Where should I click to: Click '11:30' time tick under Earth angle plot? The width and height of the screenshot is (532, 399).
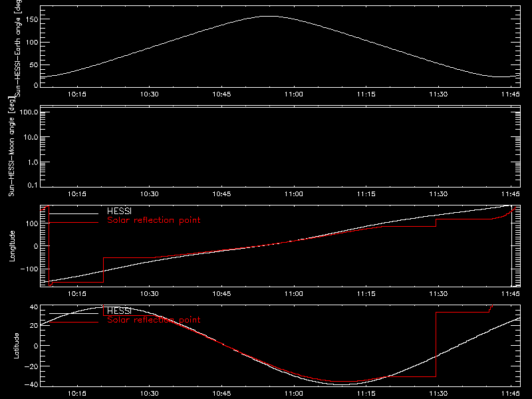tap(438, 94)
